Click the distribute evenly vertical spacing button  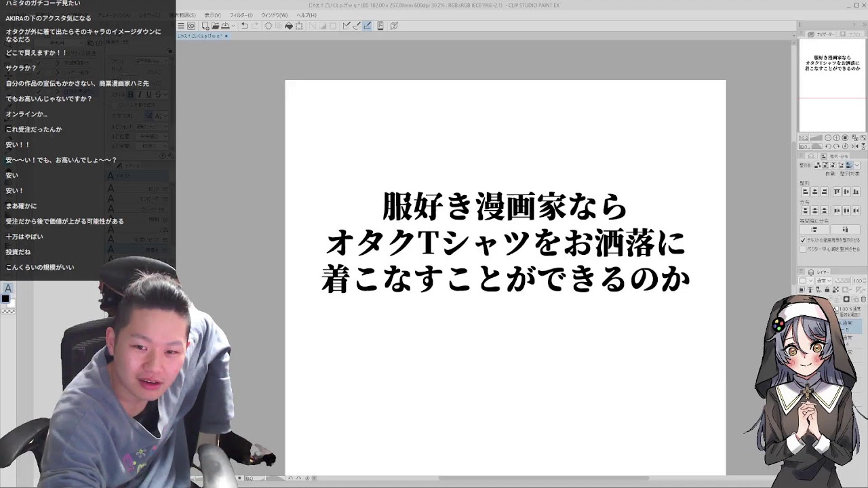(x=814, y=230)
